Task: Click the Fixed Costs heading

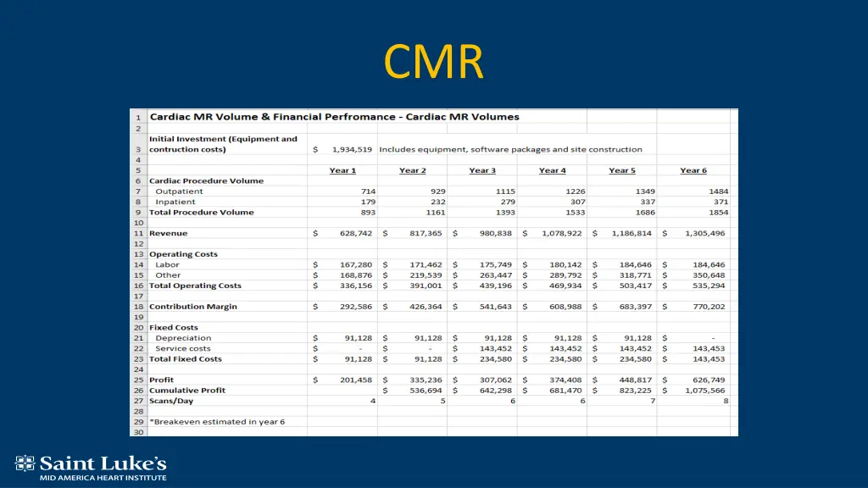Action: [x=173, y=328]
